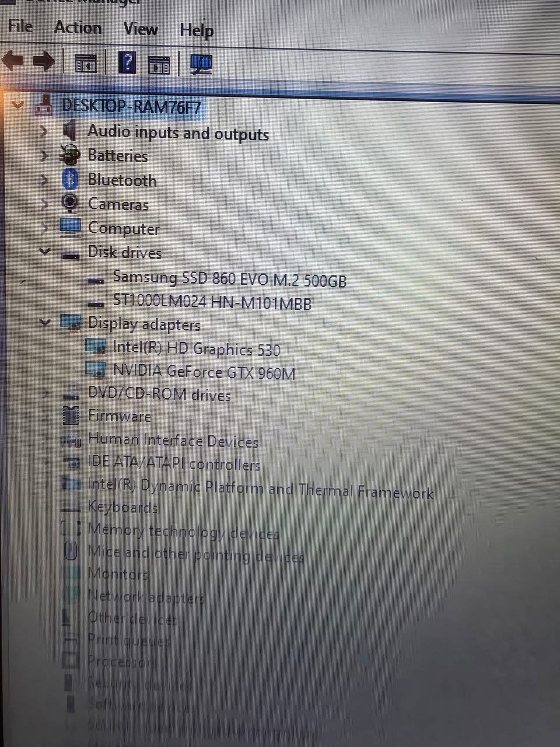Open the View menu

(x=140, y=29)
